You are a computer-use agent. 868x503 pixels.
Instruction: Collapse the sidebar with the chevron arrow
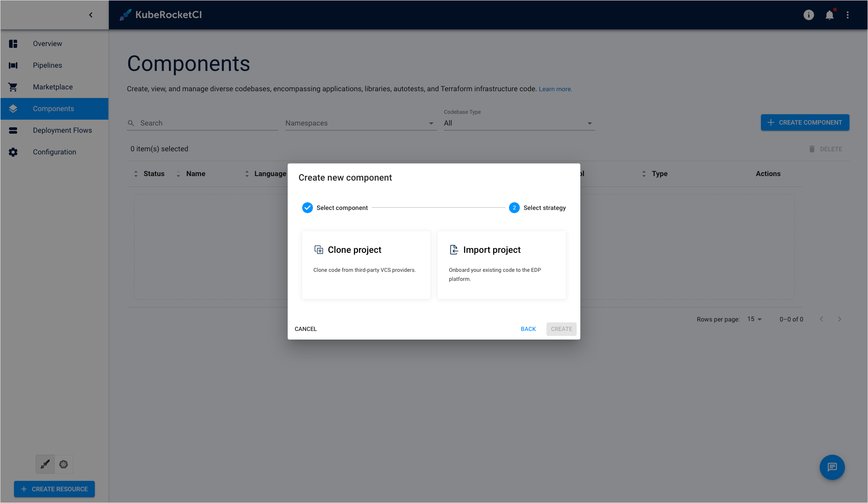click(91, 15)
